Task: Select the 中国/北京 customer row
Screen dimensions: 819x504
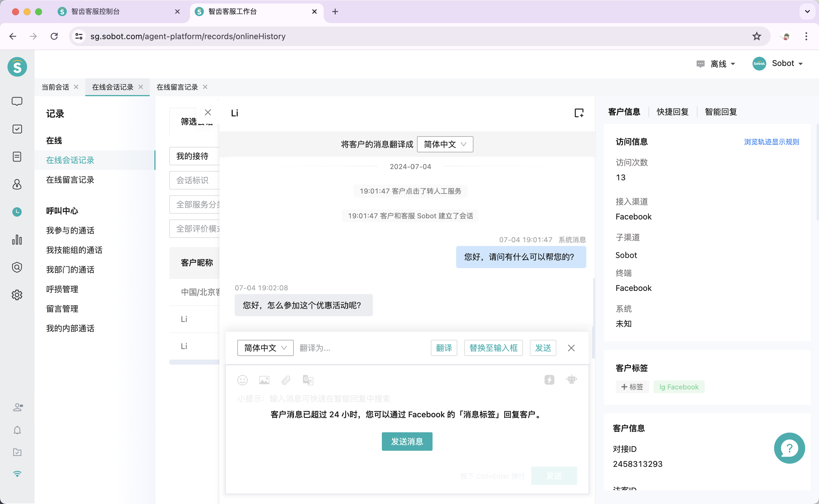Action: [x=195, y=292]
